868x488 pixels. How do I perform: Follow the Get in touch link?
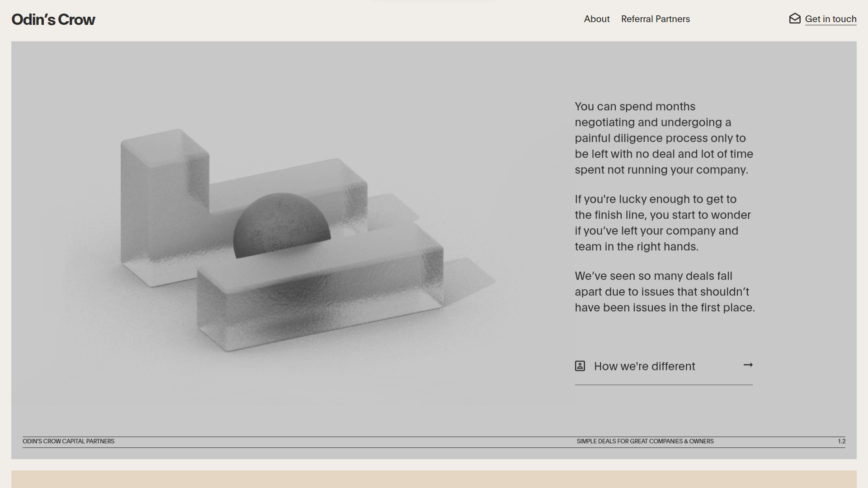pyautogui.click(x=830, y=19)
